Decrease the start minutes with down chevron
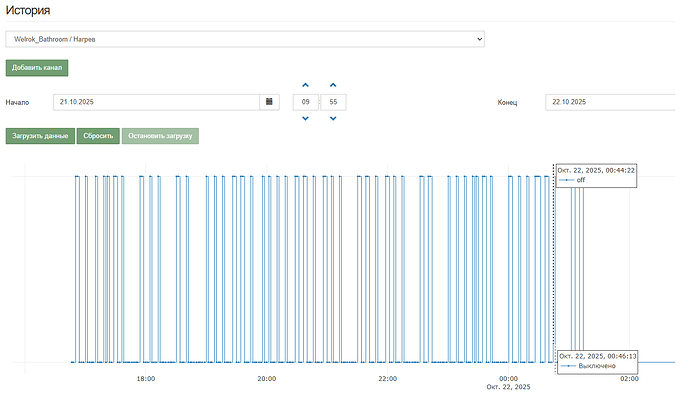 pyautogui.click(x=333, y=119)
